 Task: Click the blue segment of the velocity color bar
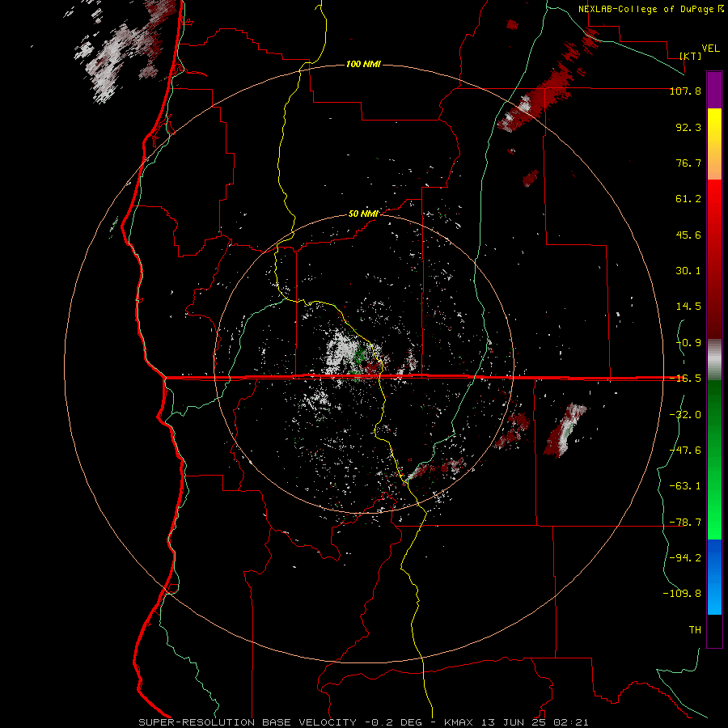coord(714,577)
